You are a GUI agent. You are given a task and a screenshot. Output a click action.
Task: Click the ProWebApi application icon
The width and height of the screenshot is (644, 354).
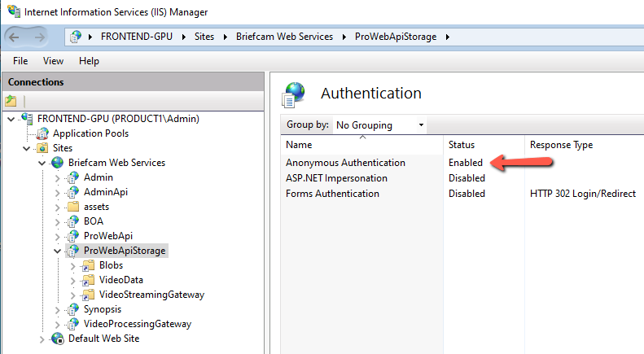tap(73, 236)
